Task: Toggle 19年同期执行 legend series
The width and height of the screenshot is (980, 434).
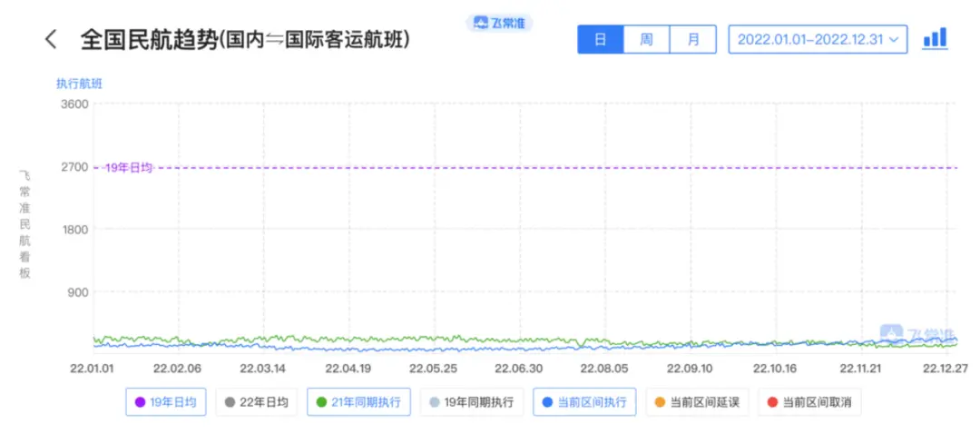Action: pyautogui.click(x=472, y=402)
